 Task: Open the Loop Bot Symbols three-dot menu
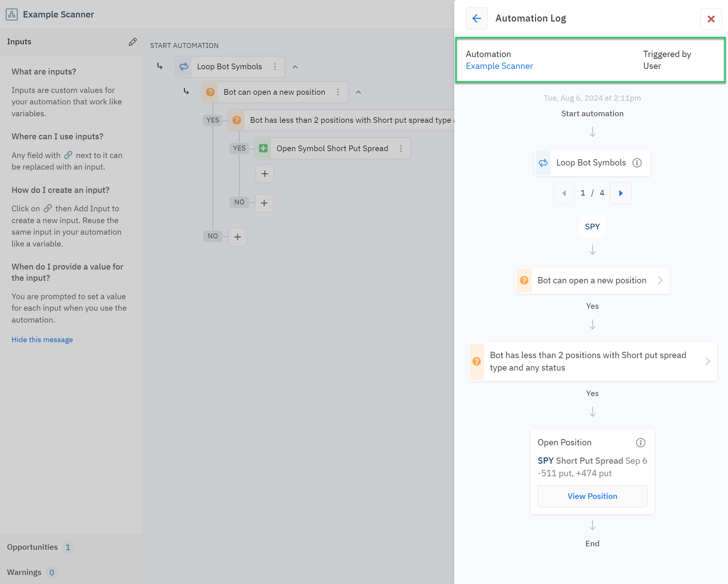(x=275, y=67)
